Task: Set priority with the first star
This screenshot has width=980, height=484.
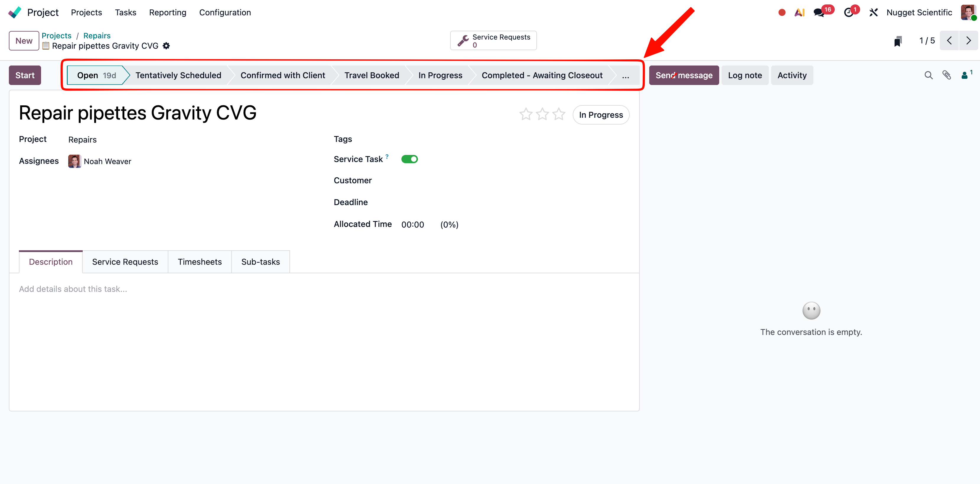Action: coord(526,114)
